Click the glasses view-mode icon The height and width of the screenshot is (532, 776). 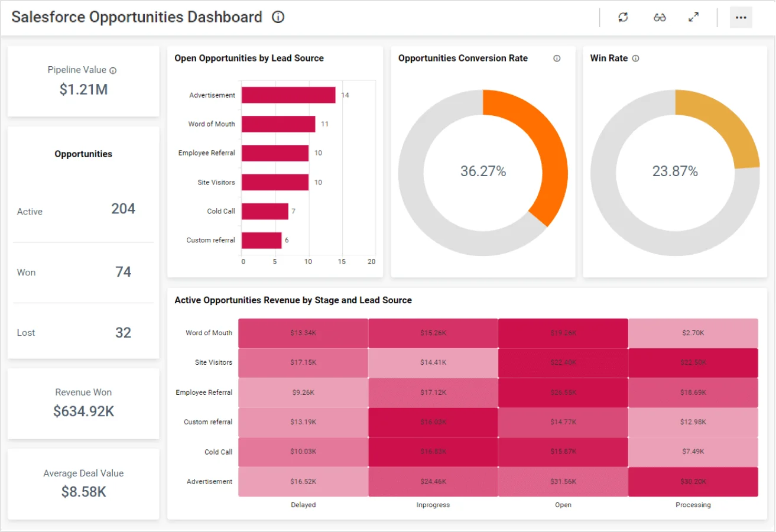coord(660,17)
